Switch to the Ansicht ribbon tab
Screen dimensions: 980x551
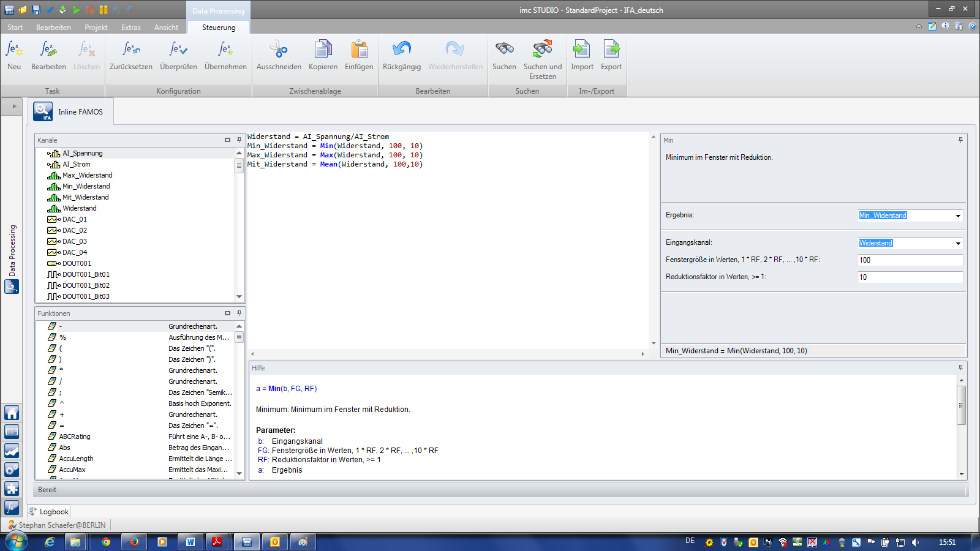(166, 28)
